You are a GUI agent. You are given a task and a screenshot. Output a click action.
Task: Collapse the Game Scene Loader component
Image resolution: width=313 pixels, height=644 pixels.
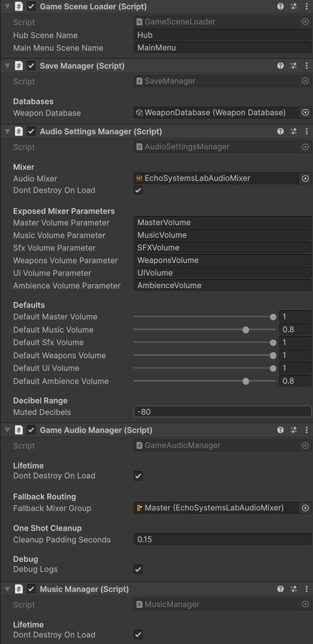[x=7, y=7]
